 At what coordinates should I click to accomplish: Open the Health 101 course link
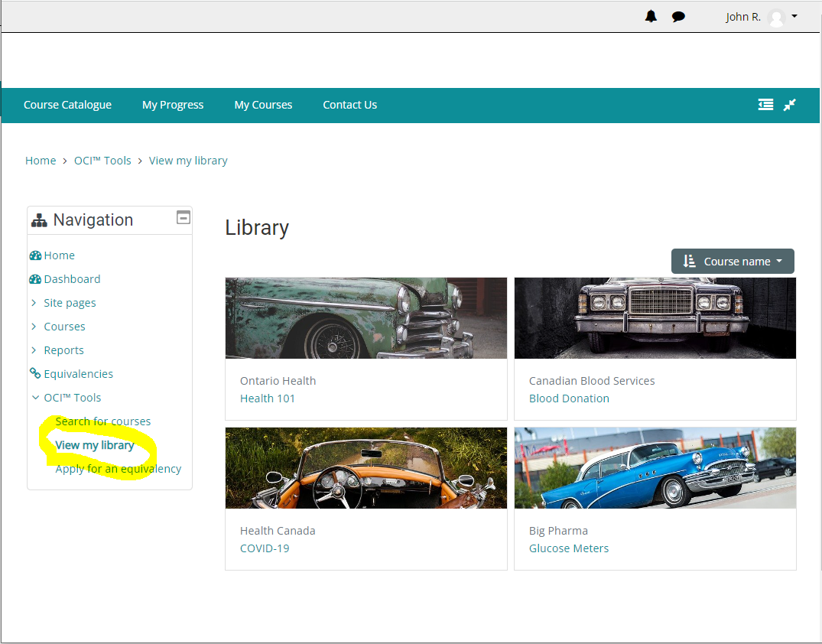click(267, 398)
